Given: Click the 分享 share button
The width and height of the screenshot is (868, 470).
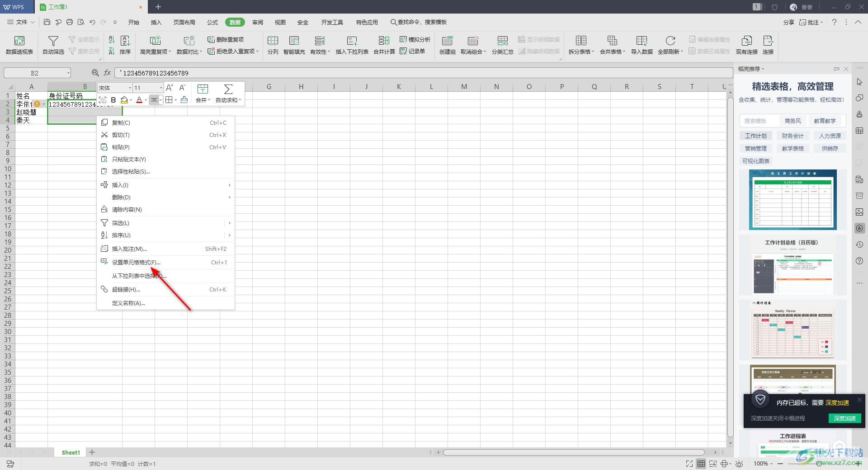Looking at the screenshot, I should [x=788, y=22].
